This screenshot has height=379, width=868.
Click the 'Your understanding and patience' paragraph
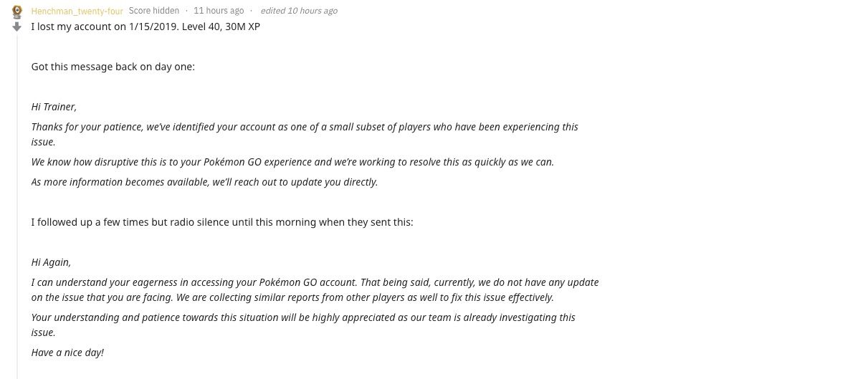click(303, 325)
